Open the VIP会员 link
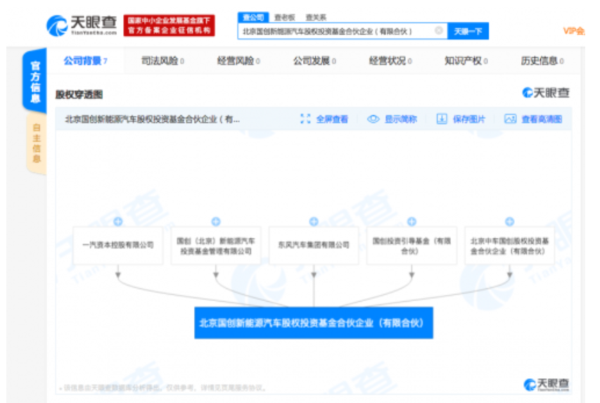This screenshot has width=600, height=403. (574, 31)
